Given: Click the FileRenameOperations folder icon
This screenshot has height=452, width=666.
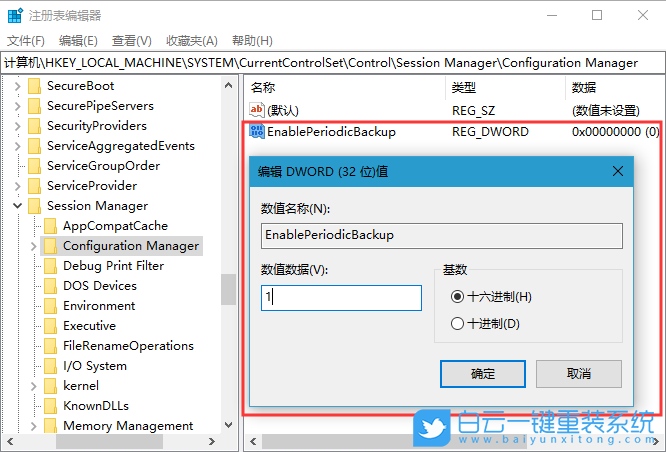Looking at the screenshot, I should [x=51, y=345].
